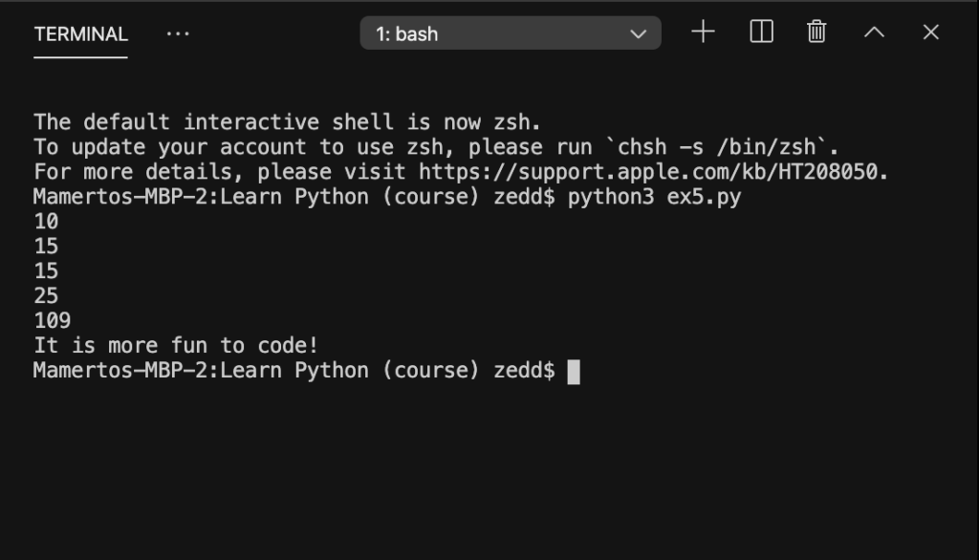Image resolution: width=979 pixels, height=560 pixels.
Task: Click 'The default interactive shell' message line
Action: point(287,122)
